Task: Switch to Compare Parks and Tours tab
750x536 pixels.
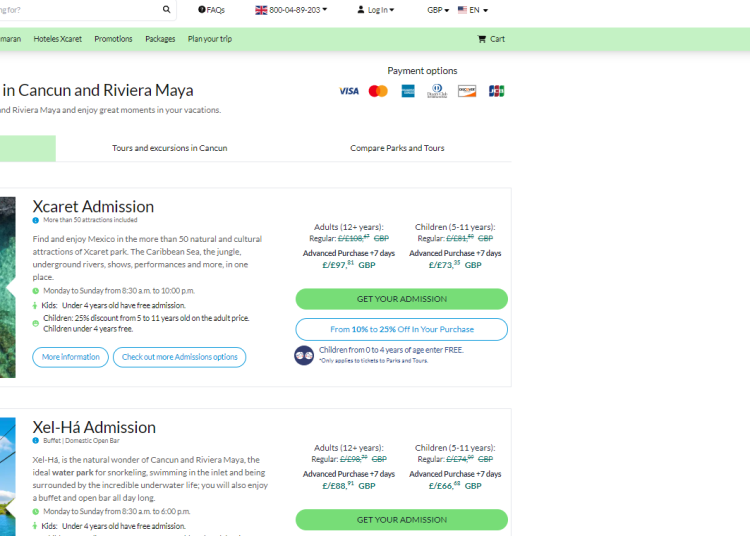Action: tap(397, 148)
